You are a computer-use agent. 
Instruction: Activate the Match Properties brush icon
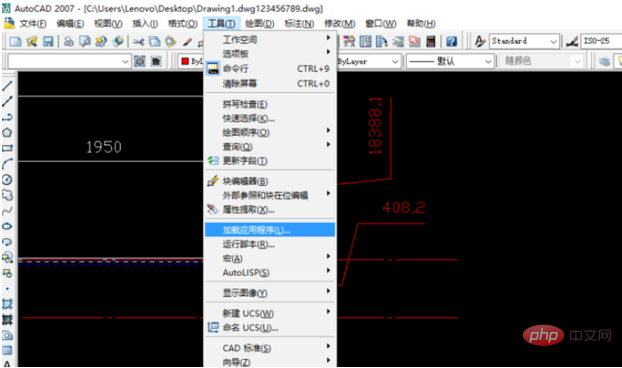click(x=187, y=41)
